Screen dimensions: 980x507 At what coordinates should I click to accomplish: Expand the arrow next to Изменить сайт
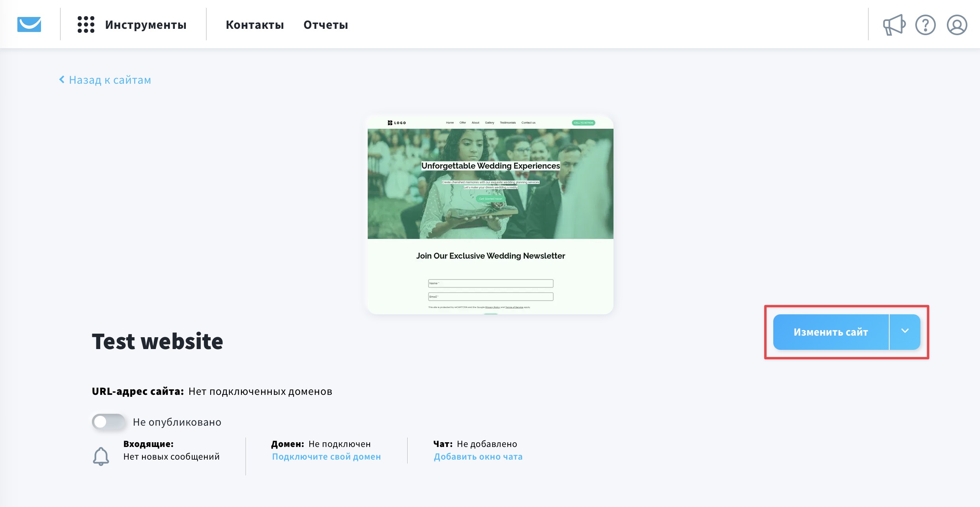point(905,332)
